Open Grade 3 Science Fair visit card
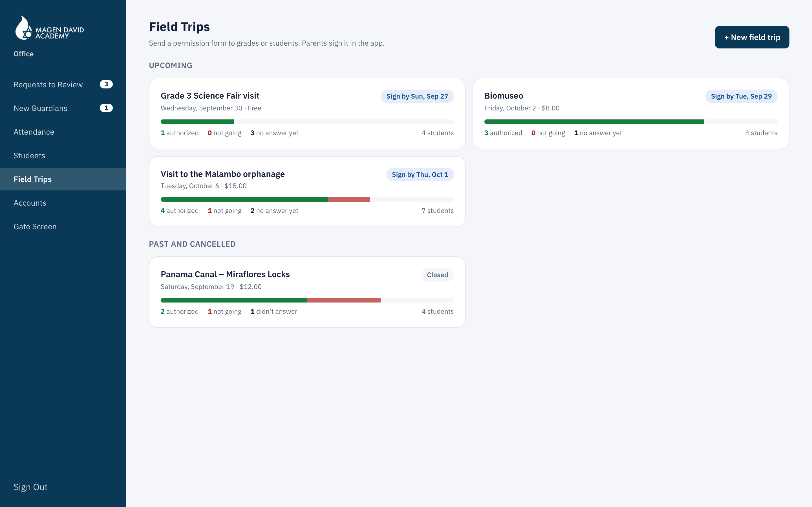This screenshot has height=507, width=812. pyautogui.click(x=307, y=114)
